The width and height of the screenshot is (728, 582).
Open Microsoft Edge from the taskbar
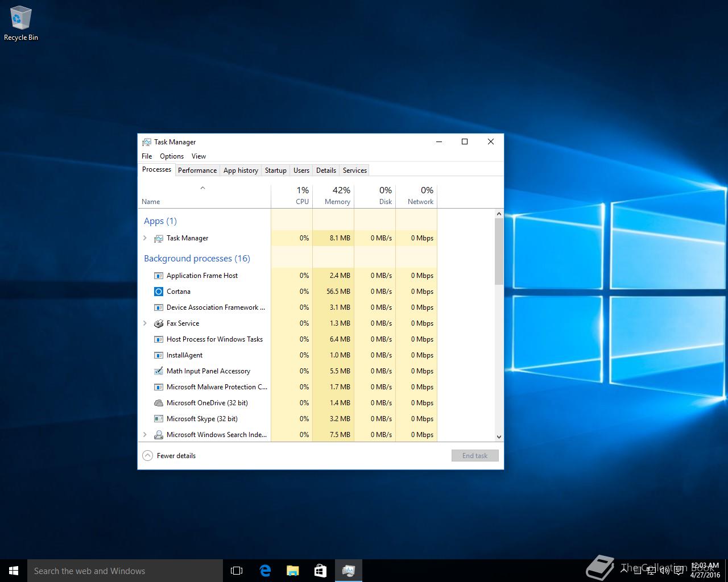[x=265, y=571]
